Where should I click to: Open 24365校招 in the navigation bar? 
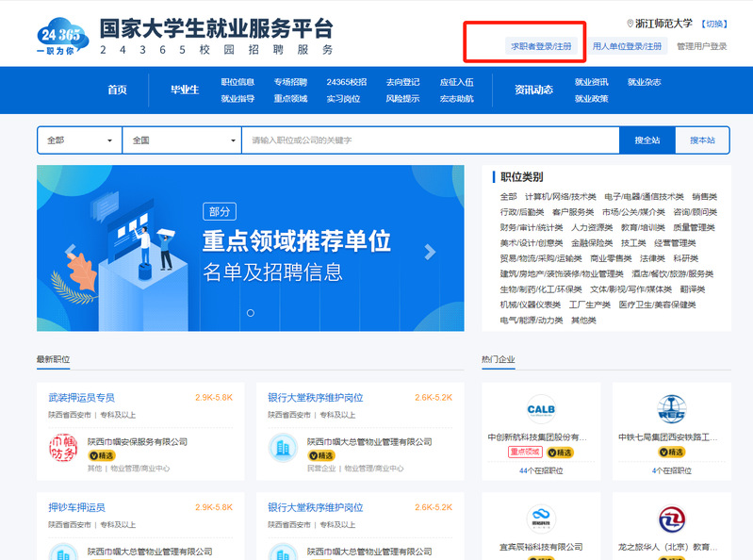pyautogui.click(x=347, y=82)
